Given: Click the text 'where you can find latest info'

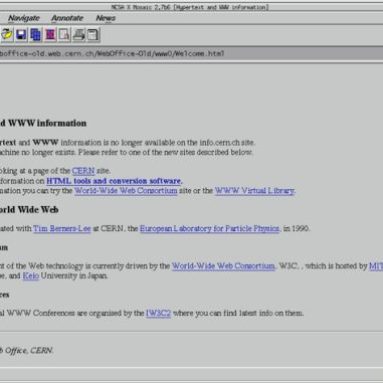Looking at the screenshot, I should [224, 313].
